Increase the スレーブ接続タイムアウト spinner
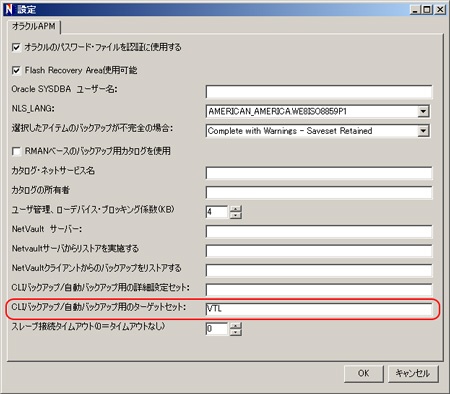Screen dimensions: 450x394 (236, 325)
